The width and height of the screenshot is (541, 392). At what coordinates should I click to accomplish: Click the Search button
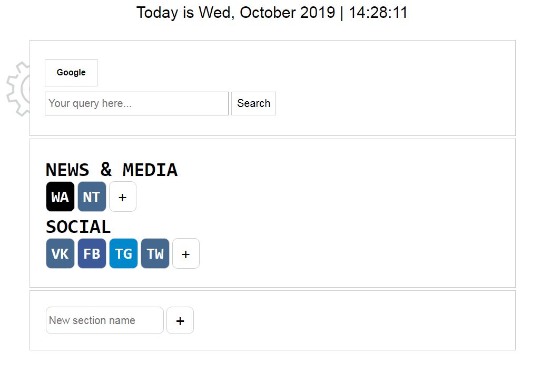point(253,103)
